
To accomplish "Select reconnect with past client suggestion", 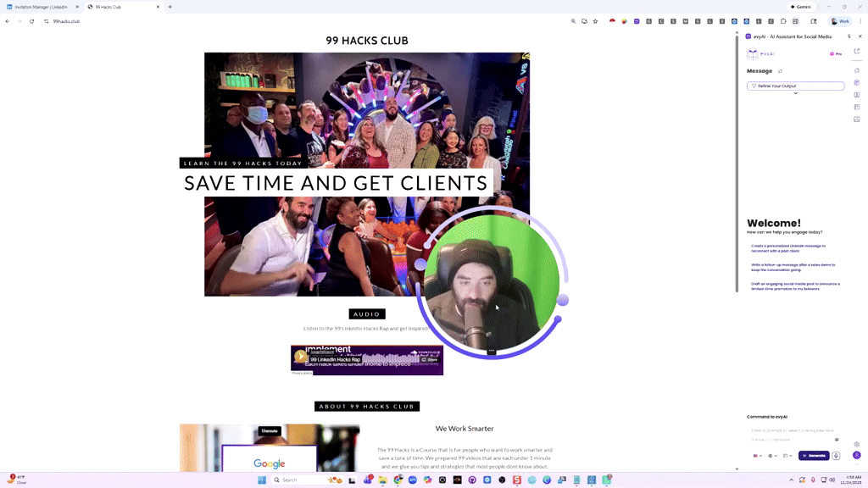I will coord(788,248).
